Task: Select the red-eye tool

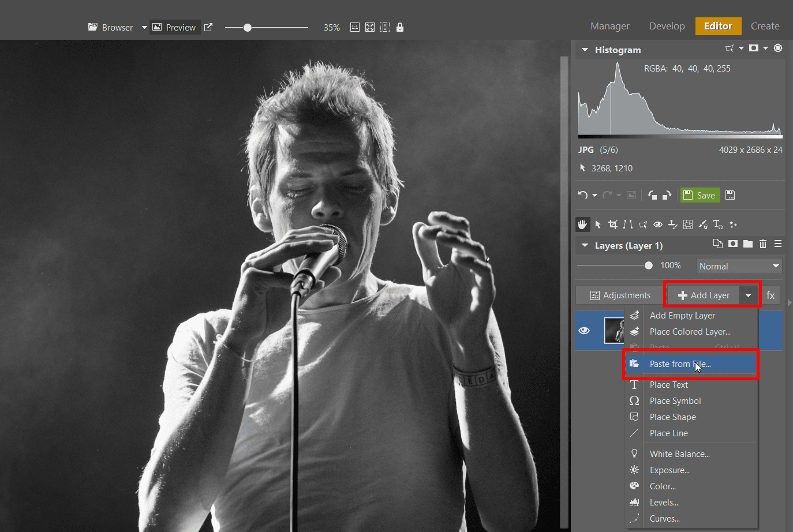Action: click(658, 224)
